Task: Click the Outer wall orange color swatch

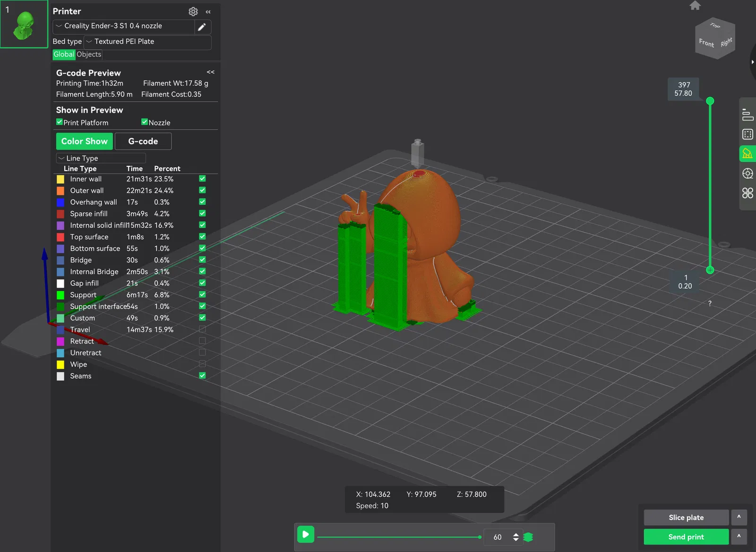Action: pos(60,190)
